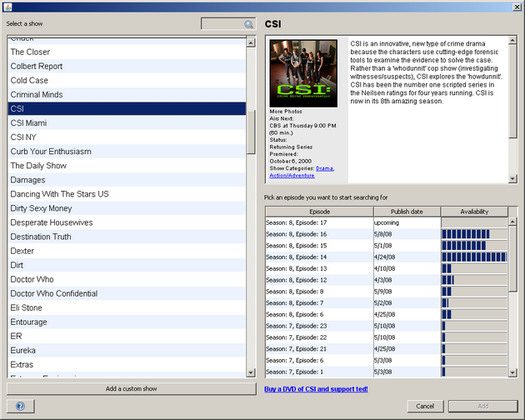Click description pane scroll down arrow
The width and height of the screenshot is (525, 420).
pos(512,179)
